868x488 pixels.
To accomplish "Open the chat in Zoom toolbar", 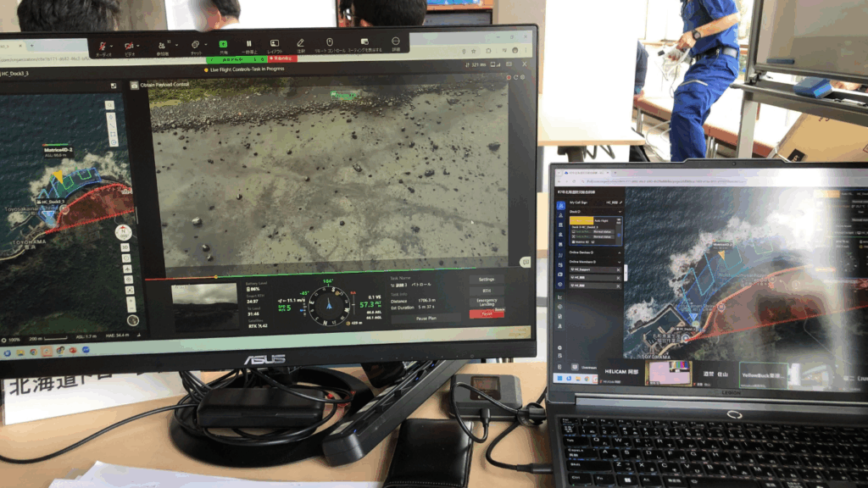I will pyautogui.click(x=195, y=45).
